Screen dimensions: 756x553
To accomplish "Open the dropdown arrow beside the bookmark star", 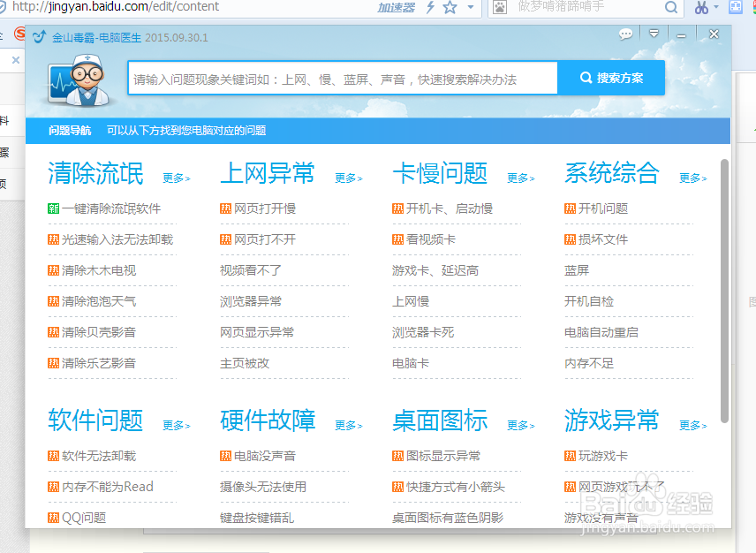I will click(x=470, y=7).
